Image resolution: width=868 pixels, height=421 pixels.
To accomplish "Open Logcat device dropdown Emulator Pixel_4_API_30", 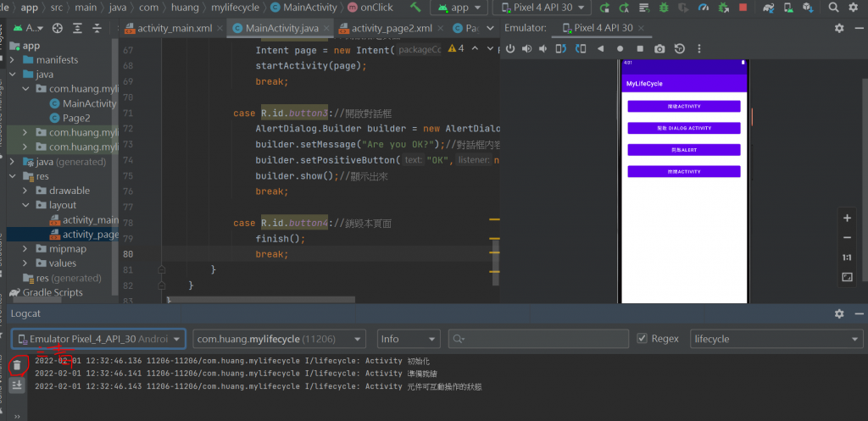I will click(98, 339).
